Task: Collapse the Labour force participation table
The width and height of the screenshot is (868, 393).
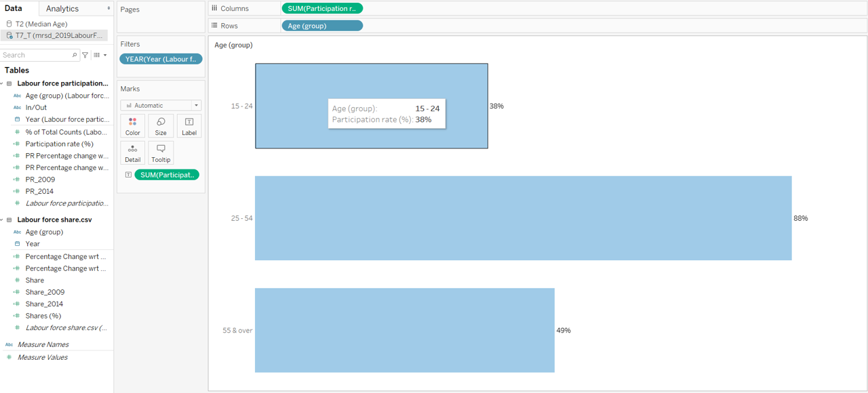Action: pos(2,83)
